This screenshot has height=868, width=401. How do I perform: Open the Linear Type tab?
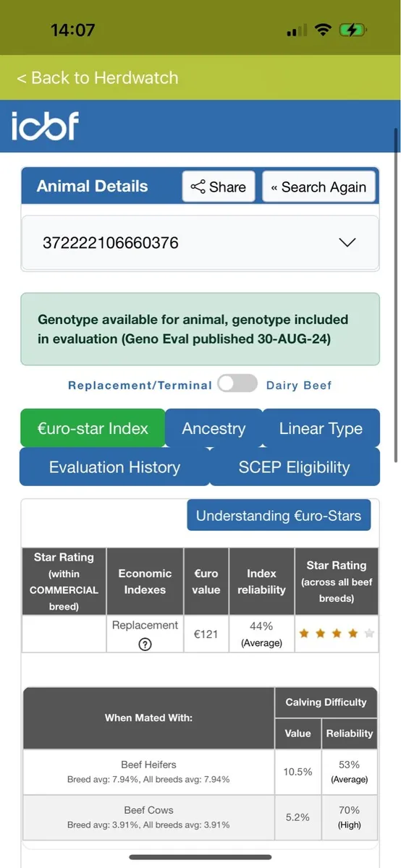click(321, 428)
